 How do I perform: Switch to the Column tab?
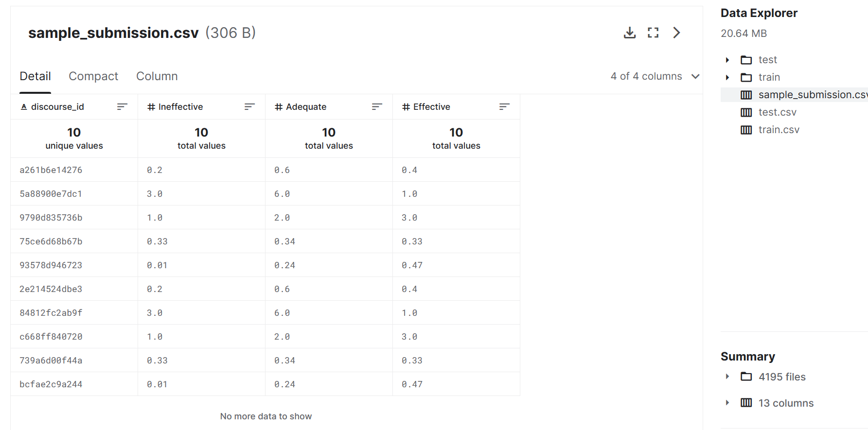(x=157, y=76)
